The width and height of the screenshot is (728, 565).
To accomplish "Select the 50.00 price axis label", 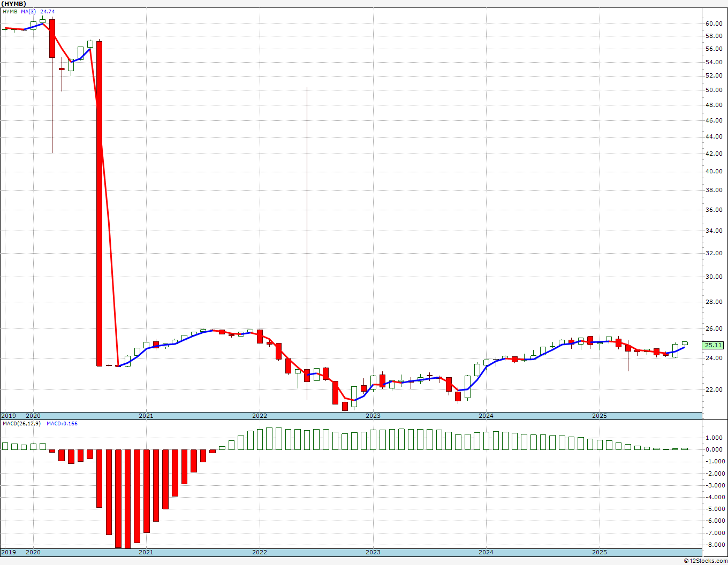I will [x=714, y=90].
